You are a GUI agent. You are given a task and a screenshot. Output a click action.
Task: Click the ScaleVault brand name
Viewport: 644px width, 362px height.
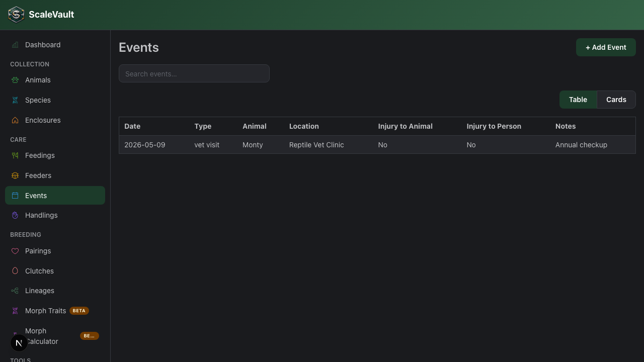point(51,15)
